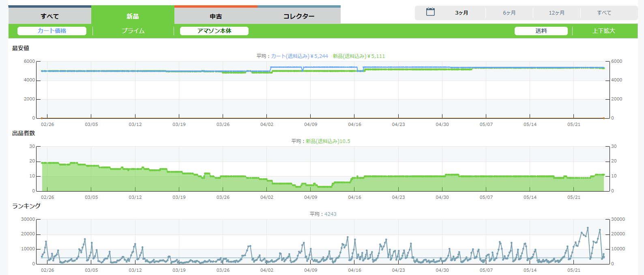Toggle the 送料 option
This screenshot has height=275, width=644.
coord(541,31)
